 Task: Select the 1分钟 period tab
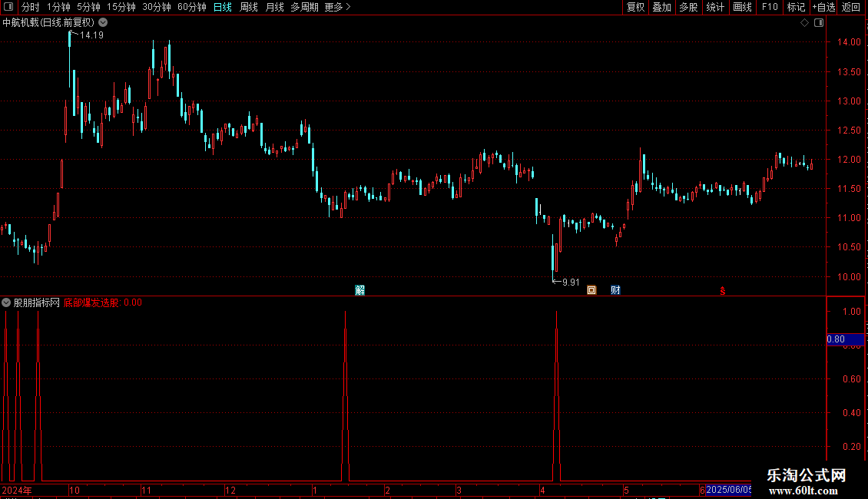point(58,7)
